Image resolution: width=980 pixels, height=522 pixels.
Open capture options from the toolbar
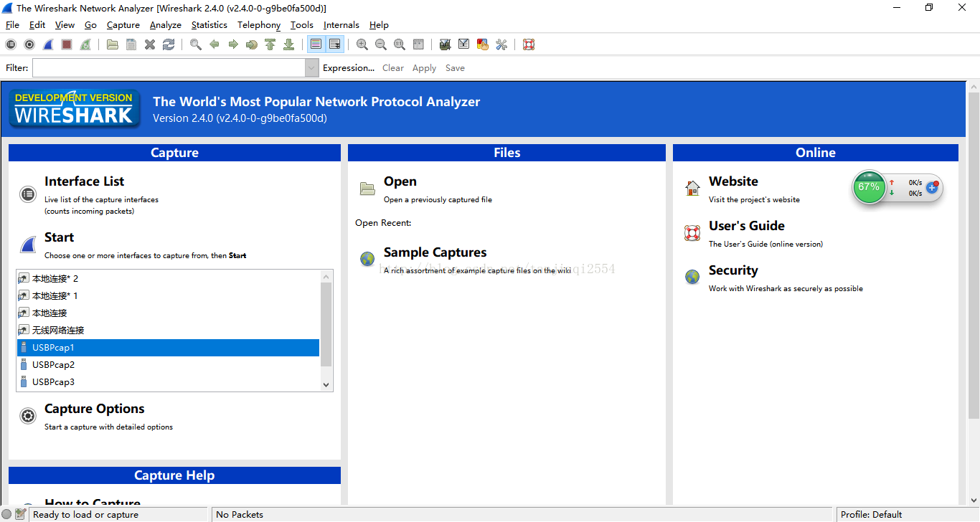(x=29, y=44)
